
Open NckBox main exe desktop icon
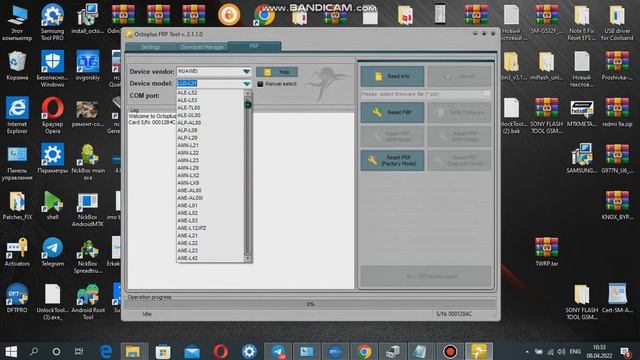point(88,162)
